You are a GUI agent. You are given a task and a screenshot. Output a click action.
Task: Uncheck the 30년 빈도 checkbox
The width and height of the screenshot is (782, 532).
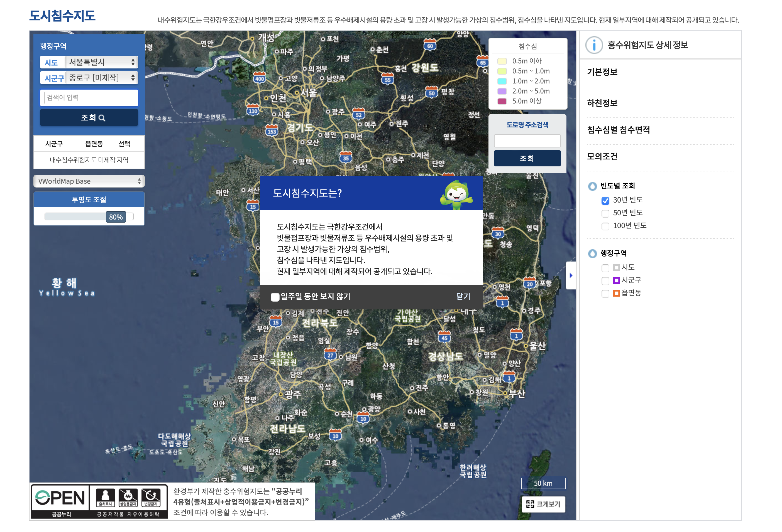click(x=605, y=201)
